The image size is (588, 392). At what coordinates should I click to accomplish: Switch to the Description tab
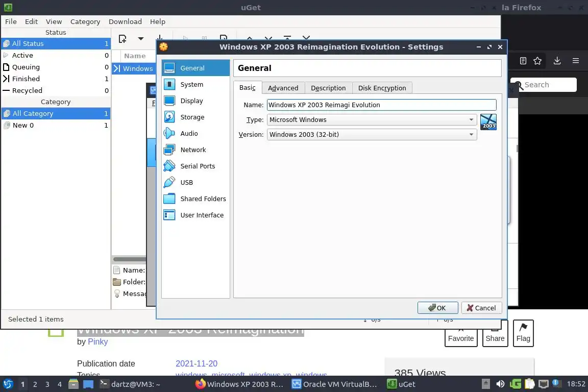(x=328, y=88)
